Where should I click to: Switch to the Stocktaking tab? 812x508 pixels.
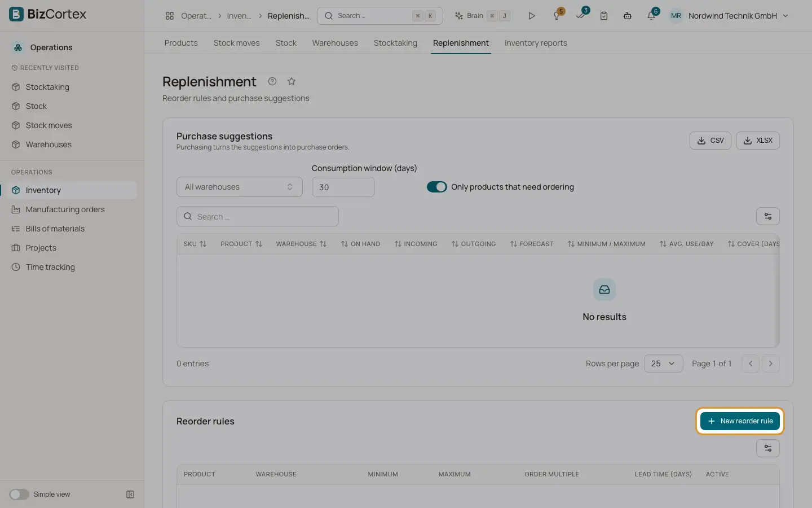395,43
